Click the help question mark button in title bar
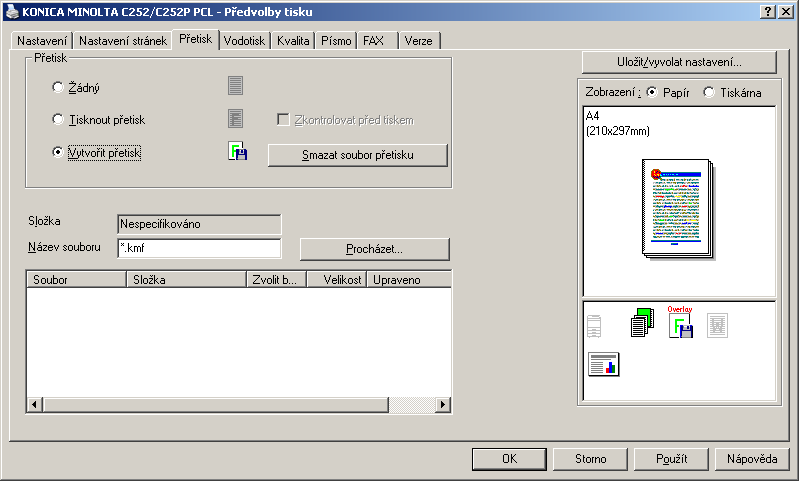Screen dimensions: 799x481 (x=767, y=12)
